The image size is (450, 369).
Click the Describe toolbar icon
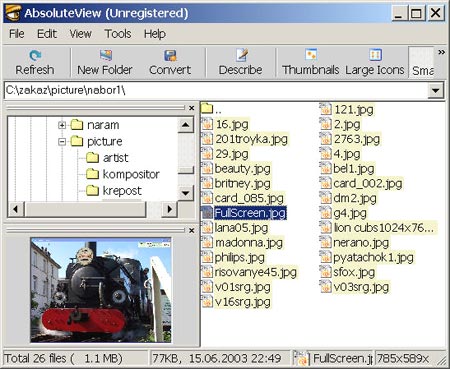tap(242, 55)
